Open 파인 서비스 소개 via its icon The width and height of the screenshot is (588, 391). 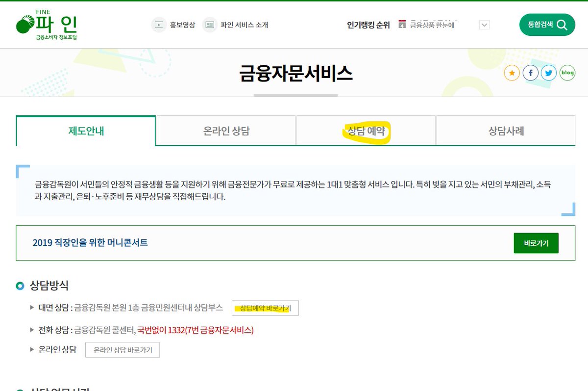point(210,25)
